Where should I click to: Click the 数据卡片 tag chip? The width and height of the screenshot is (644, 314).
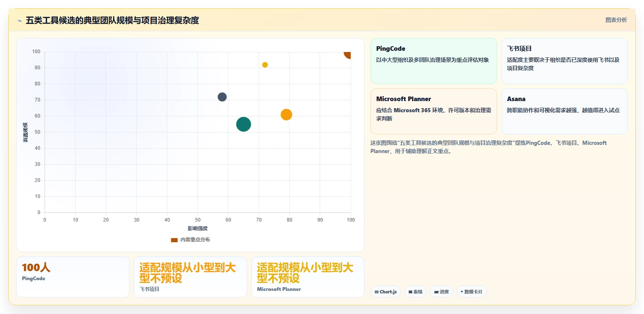point(471,292)
